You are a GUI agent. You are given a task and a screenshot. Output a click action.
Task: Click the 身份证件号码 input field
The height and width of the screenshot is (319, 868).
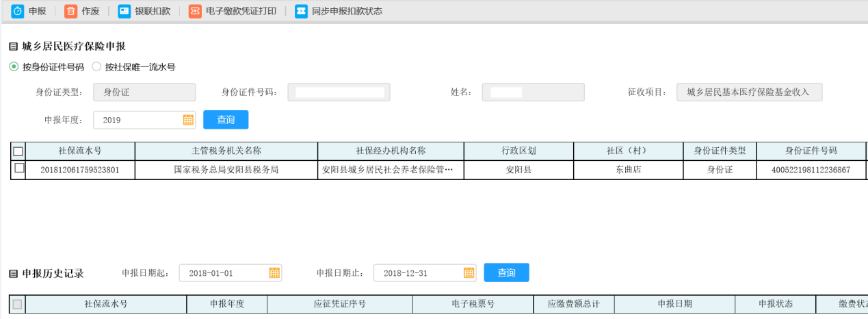click(339, 92)
